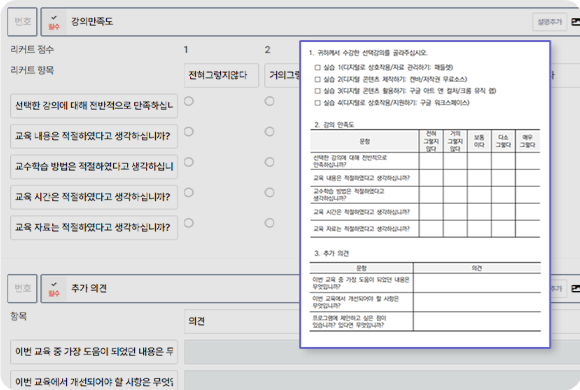Select score 2 for 교수학습 방법은 row
The height and width of the screenshot is (390, 580).
tap(269, 162)
